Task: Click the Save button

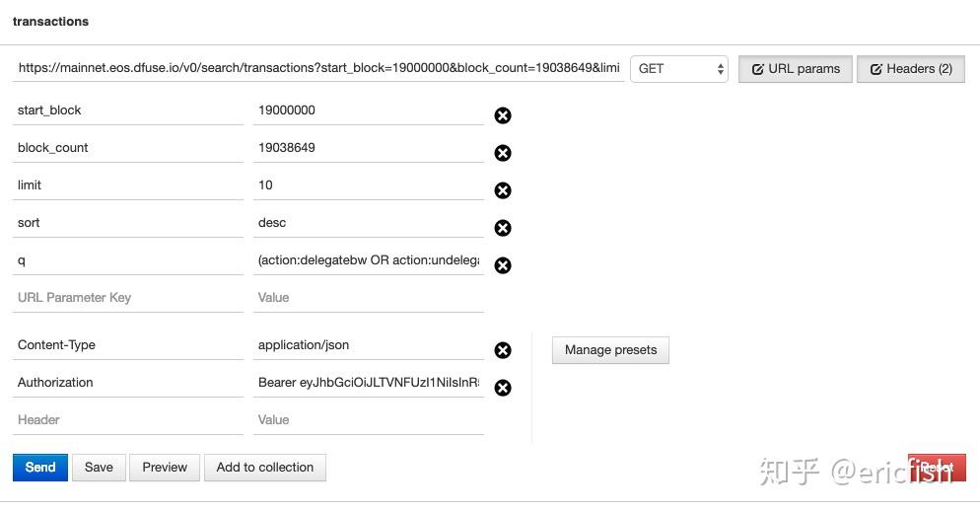Action: coord(99,468)
